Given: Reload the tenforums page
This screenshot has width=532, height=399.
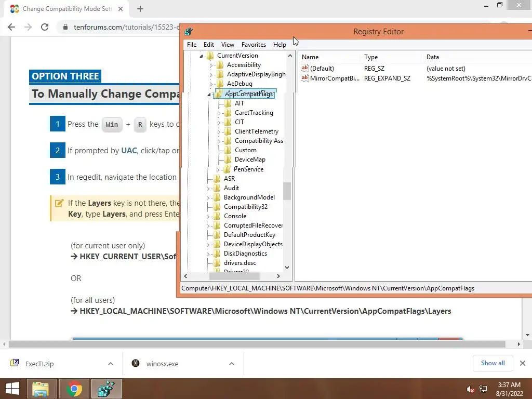Looking at the screenshot, I should (45, 27).
